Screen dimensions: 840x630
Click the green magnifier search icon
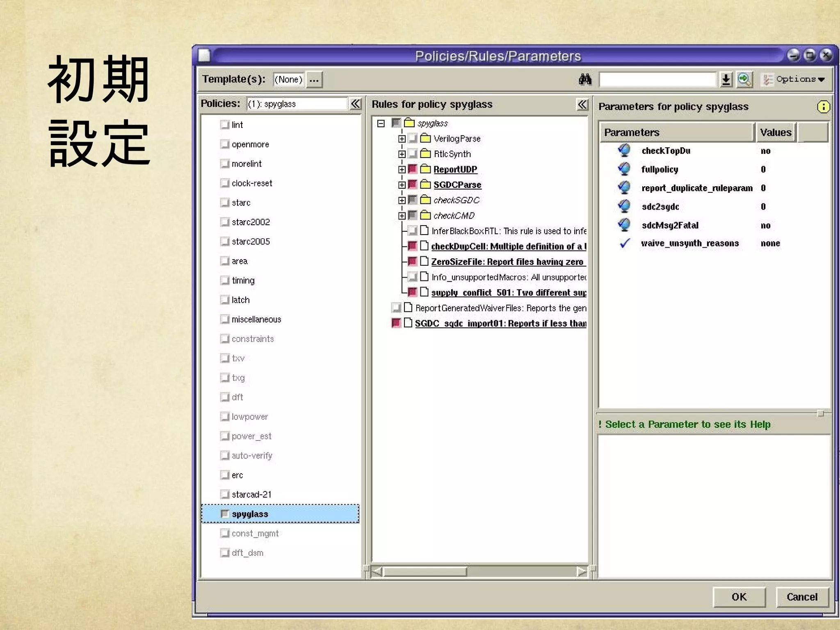[744, 79]
